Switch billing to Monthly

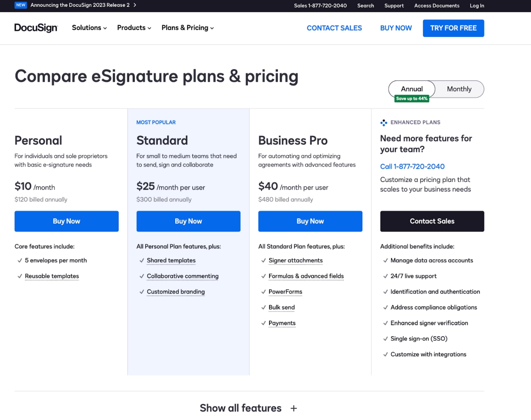point(459,89)
